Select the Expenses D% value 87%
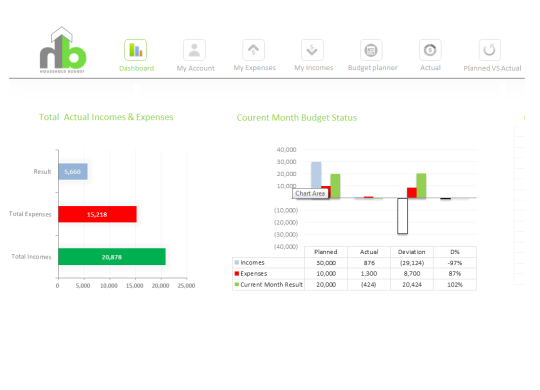Screen dimensions: 540x390 tap(455, 274)
